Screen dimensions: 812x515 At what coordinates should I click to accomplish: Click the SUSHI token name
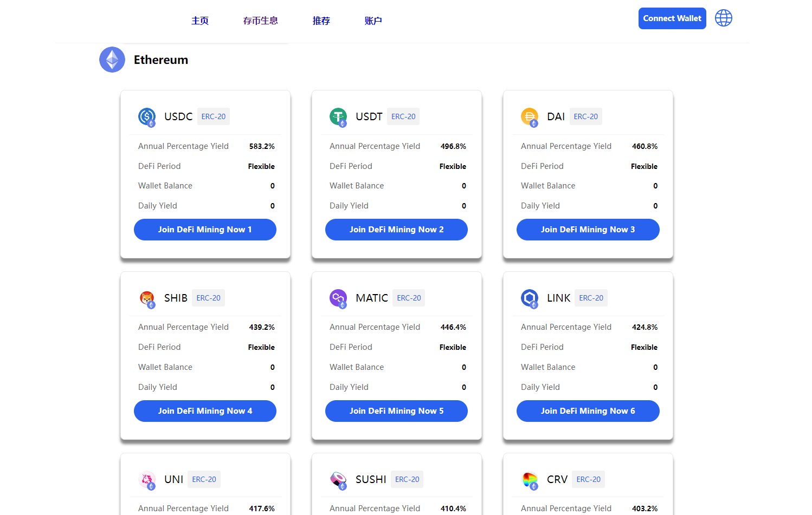coord(371,479)
